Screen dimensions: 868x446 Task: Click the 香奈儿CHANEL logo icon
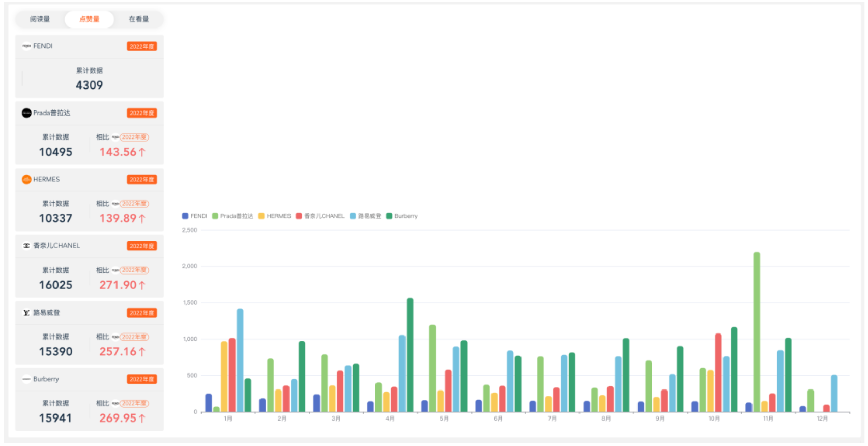26,246
